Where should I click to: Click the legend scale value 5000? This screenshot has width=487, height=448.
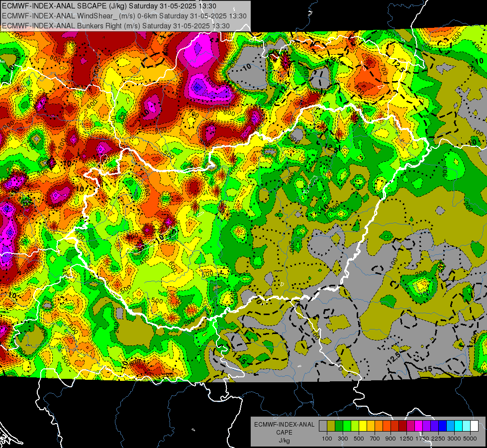pos(470,439)
